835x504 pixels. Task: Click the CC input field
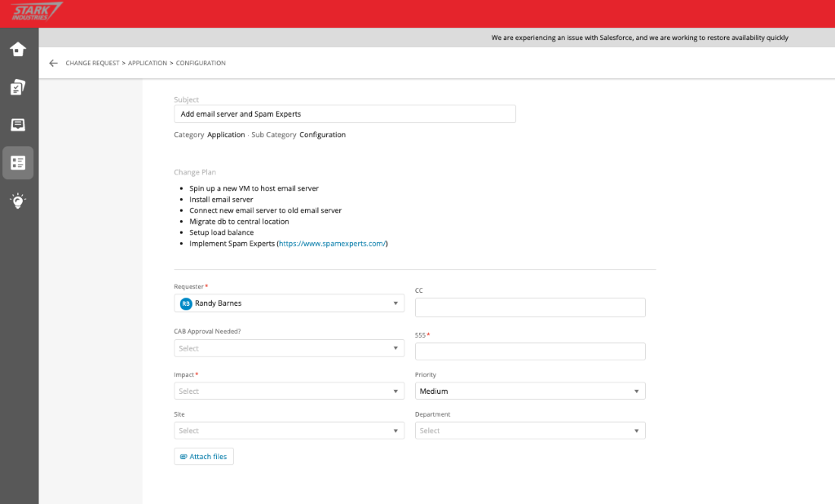click(x=530, y=307)
